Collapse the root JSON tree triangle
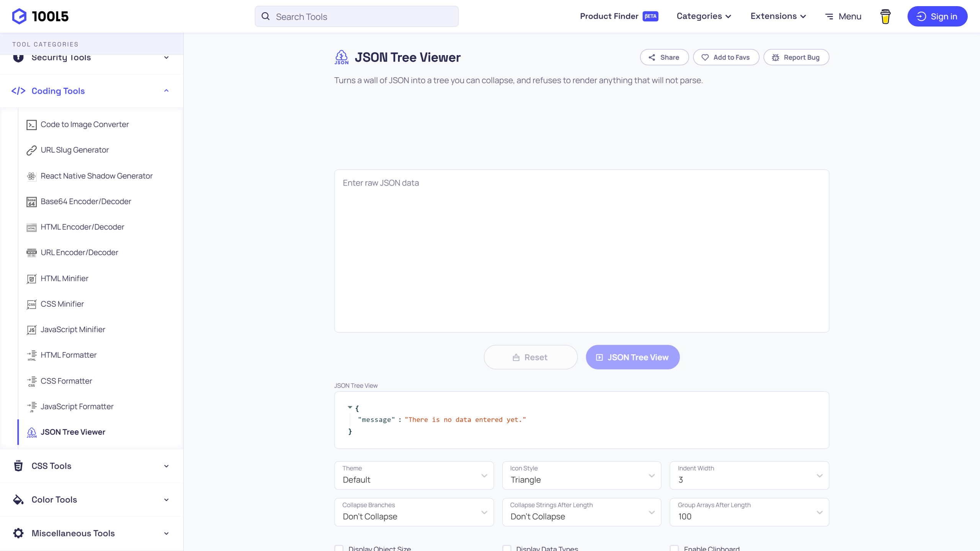The width and height of the screenshot is (980, 551). coord(350,408)
